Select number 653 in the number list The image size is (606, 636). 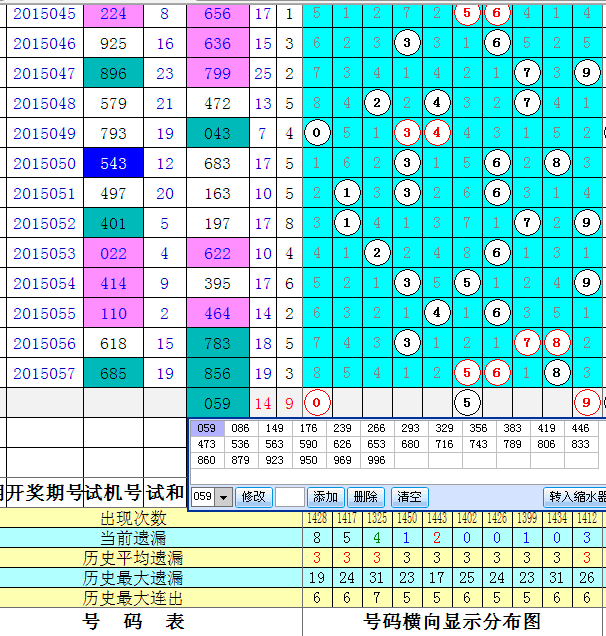pyautogui.click(x=376, y=445)
